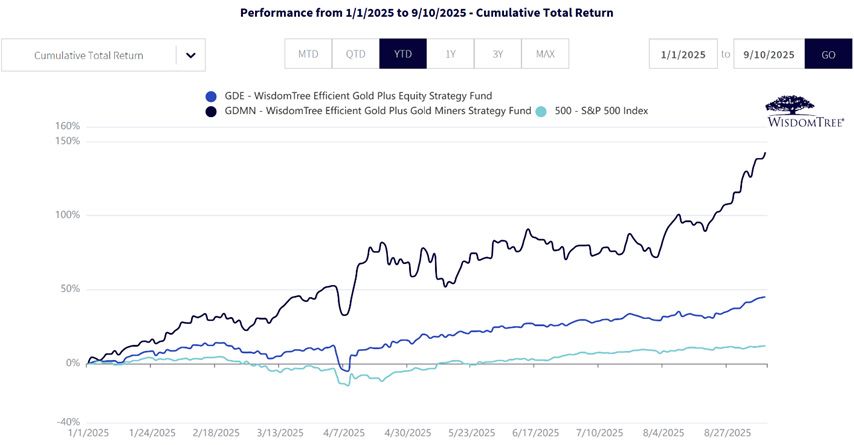Click the GDE line's end point near 45%
The width and height of the screenshot is (854, 445).
click(x=765, y=297)
